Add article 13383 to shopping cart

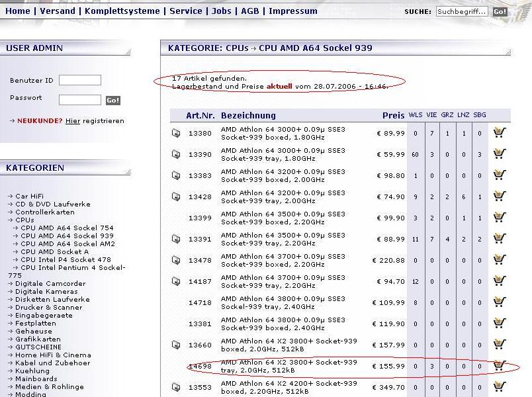point(500,175)
